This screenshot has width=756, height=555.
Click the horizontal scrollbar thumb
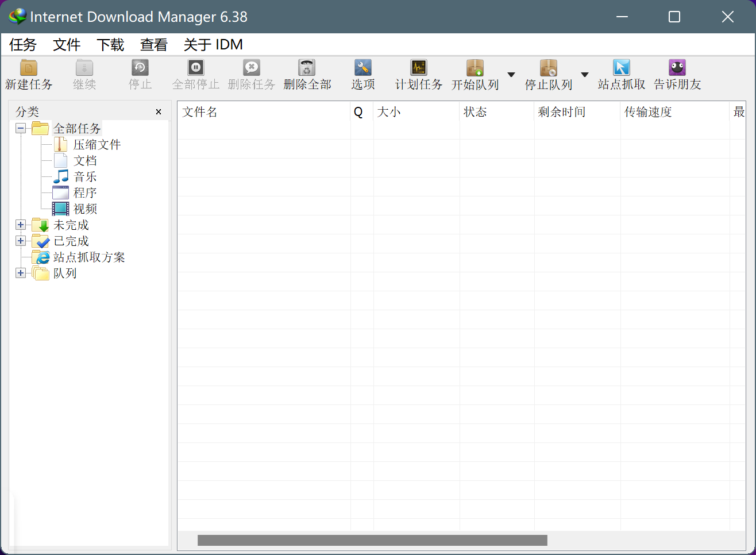372,540
